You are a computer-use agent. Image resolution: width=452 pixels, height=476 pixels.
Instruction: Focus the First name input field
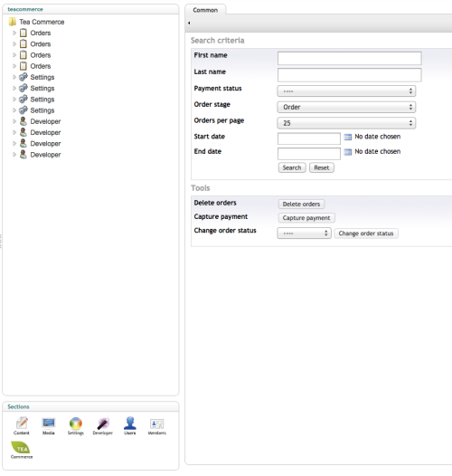349,58
